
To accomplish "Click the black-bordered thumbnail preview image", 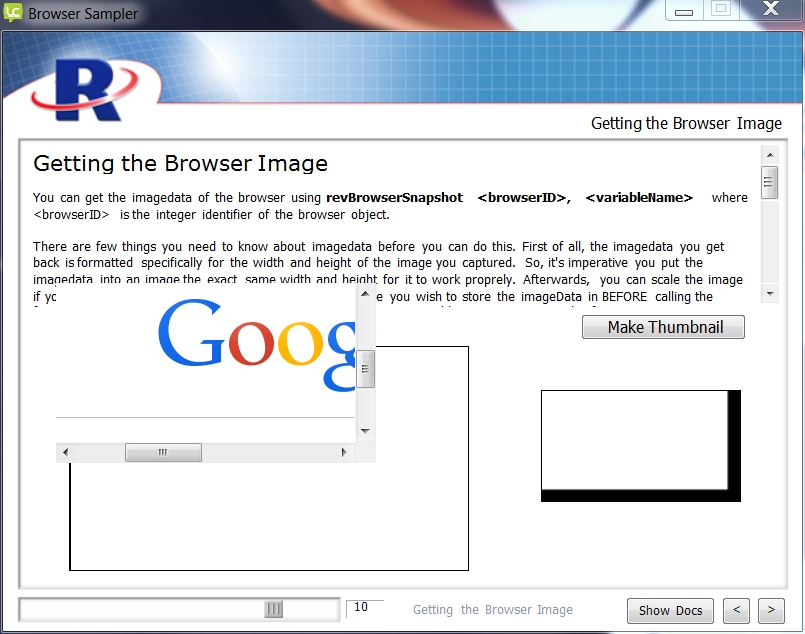I will coord(641,446).
